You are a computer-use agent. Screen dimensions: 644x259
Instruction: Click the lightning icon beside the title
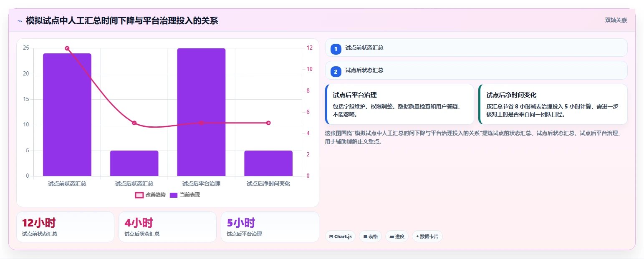[x=20, y=21]
